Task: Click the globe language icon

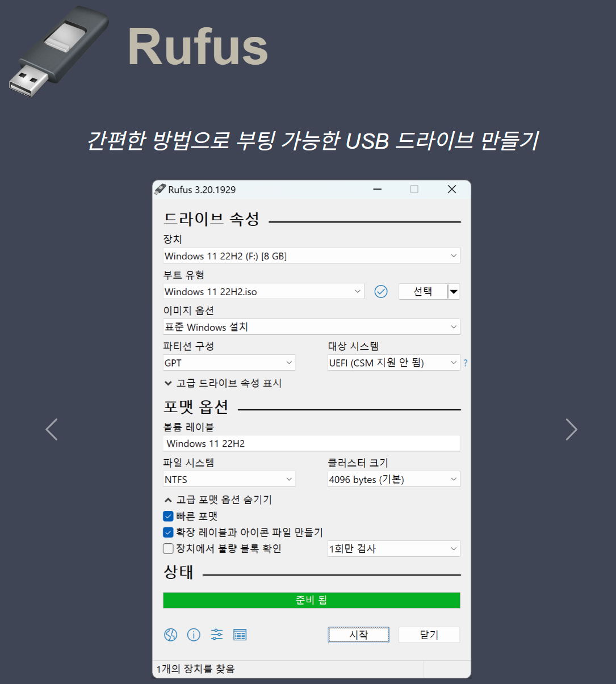Action: (x=171, y=635)
